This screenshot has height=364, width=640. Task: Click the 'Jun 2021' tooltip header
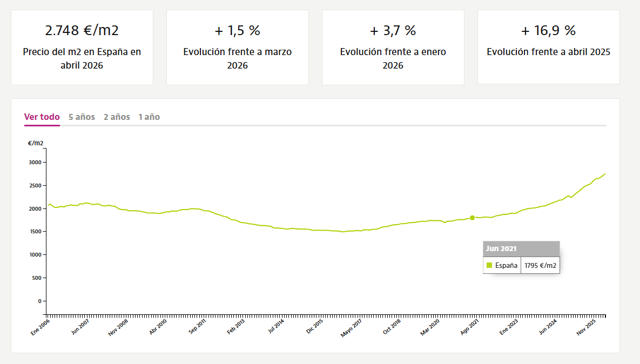pyautogui.click(x=521, y=248)
